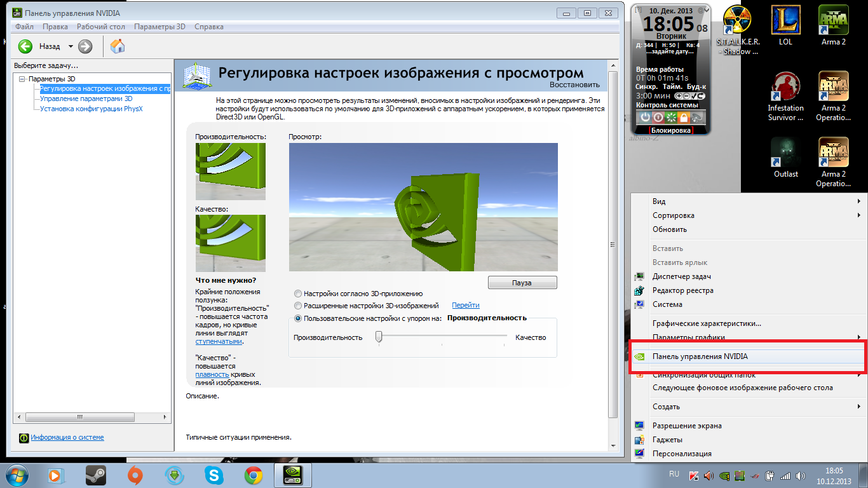Collapse the 'Параметры 3D' tree node
Screen dimensions: 868x488
point(22,79)
